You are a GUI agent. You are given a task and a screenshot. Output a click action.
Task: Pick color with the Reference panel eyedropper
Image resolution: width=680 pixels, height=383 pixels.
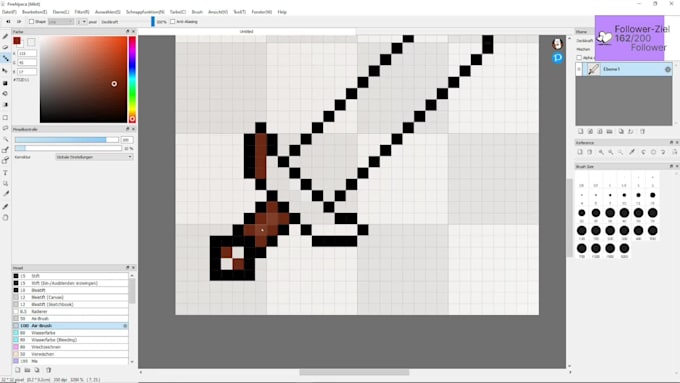pyautogui.click(x=632, y=152)
